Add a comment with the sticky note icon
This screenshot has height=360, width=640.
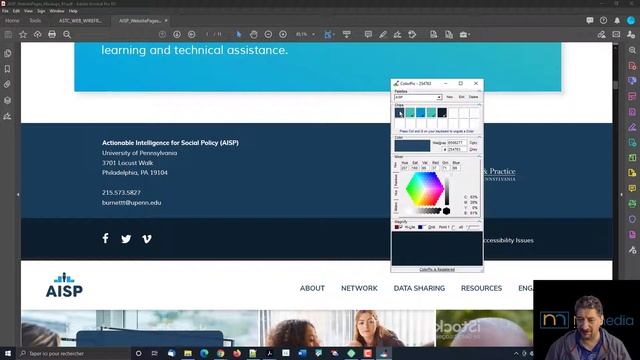point(368,35)
